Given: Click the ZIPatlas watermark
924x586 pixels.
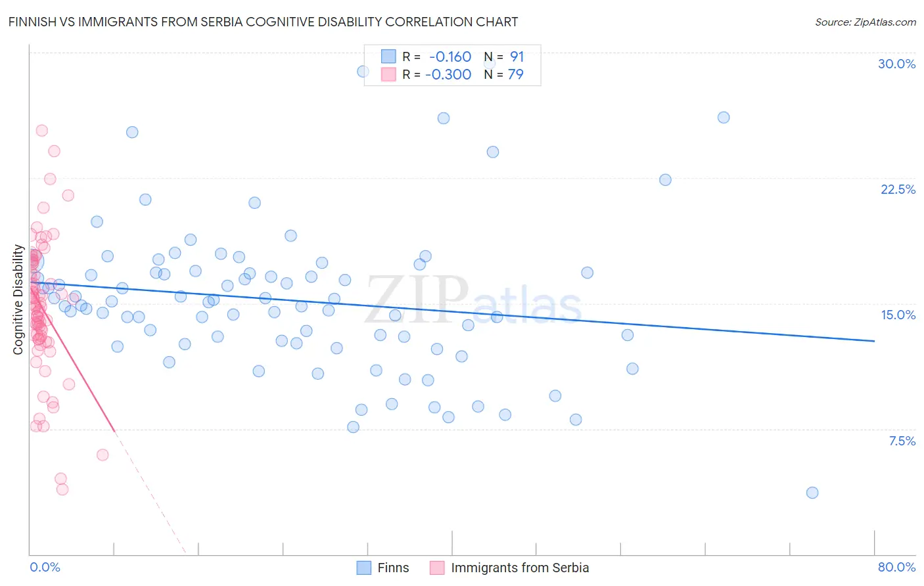Looking at the screenshot, I should (x=473, y=300).
